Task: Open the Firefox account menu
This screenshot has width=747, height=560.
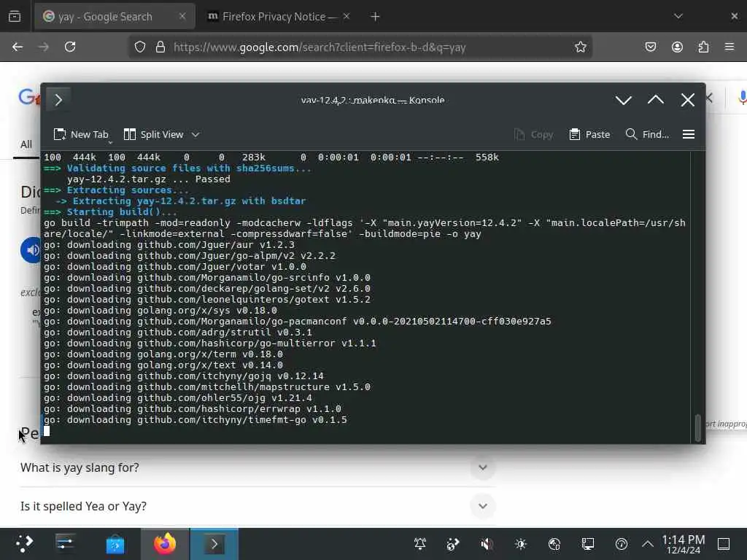Action: coord(677,47)
